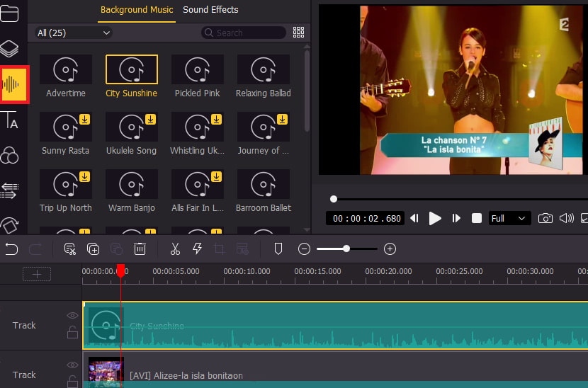The width and height of the screenshot is (588, 388).
Task: Click the red playhead marker on ruler
Action: [120, 270]
